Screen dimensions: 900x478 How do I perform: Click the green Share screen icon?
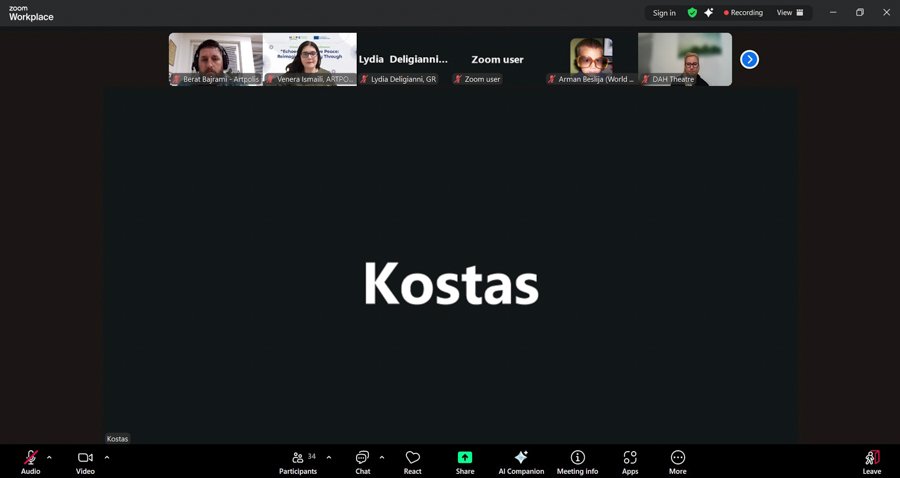point(465,458)
